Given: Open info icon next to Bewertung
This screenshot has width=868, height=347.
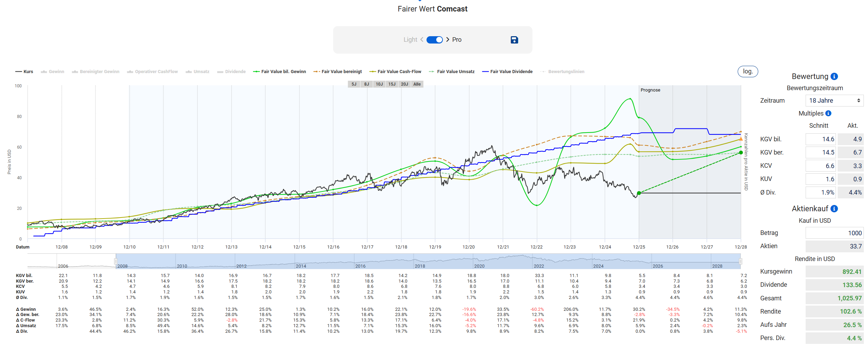Looking at the screenshot, I should coord(834,77).
